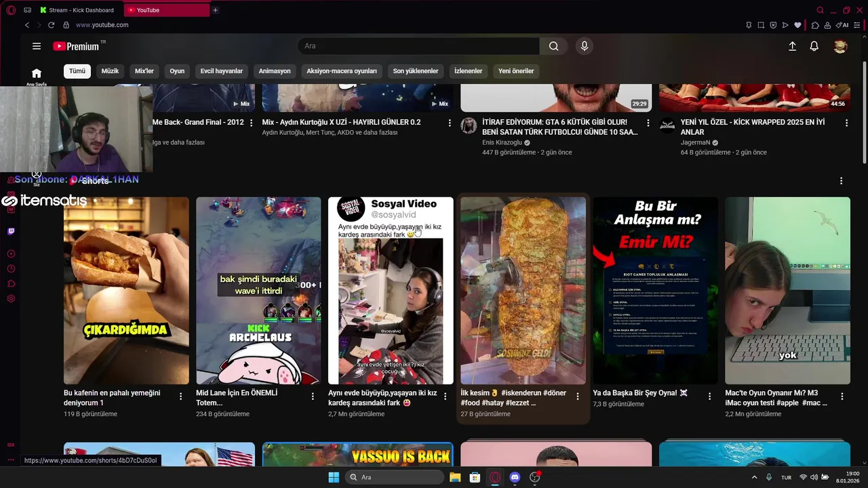Open the account avatar menu
Screen dimensions: 868x488
tap(840, 46)
